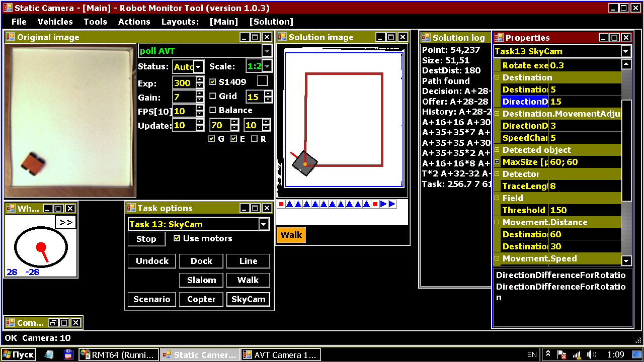Screen dimensions: 644x362
Task: Click the red-X flag icon in the system tray
Action: point(562,354)
